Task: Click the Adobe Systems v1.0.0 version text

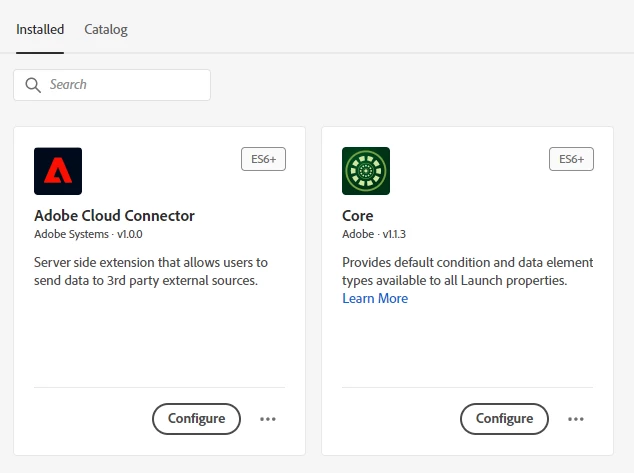Action: [89, 234]
